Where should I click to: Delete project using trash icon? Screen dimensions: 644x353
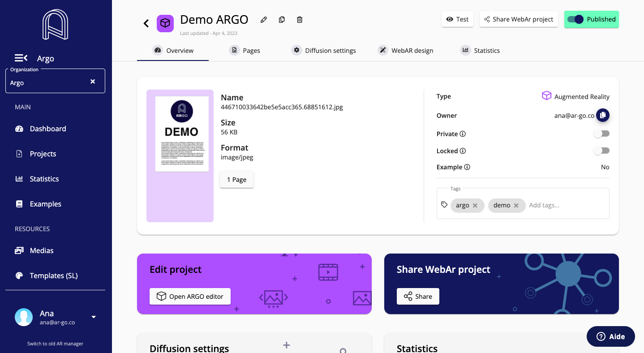pos(300,20)
